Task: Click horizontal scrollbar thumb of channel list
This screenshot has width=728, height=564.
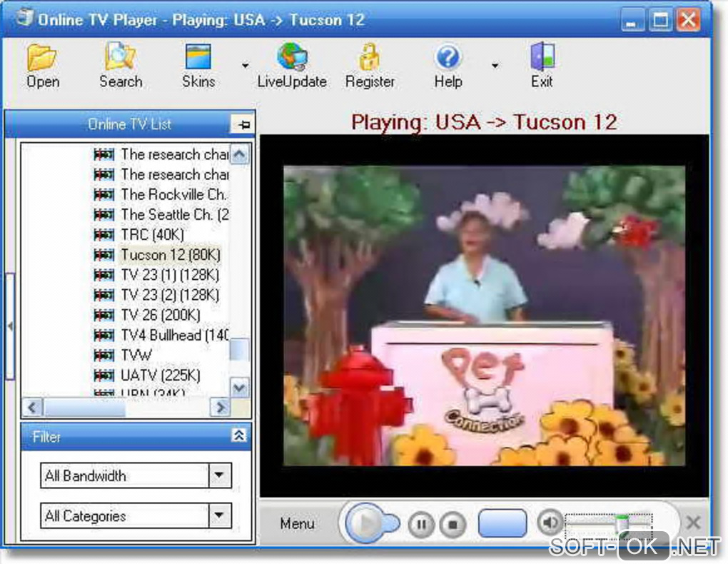Action: tap(84, 408)
